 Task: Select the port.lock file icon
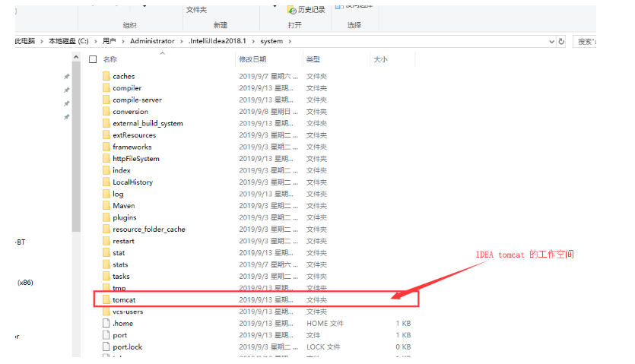point(106,347)
